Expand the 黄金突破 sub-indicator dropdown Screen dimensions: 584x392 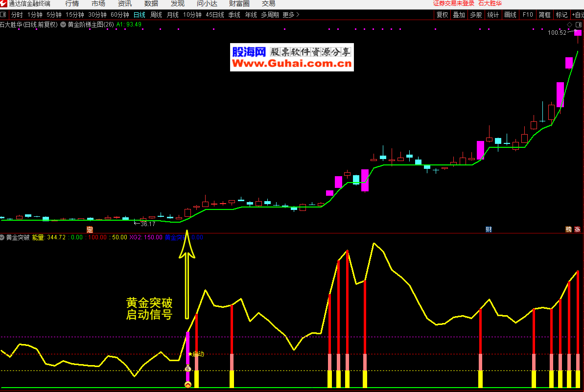click(x=2, y=237)
